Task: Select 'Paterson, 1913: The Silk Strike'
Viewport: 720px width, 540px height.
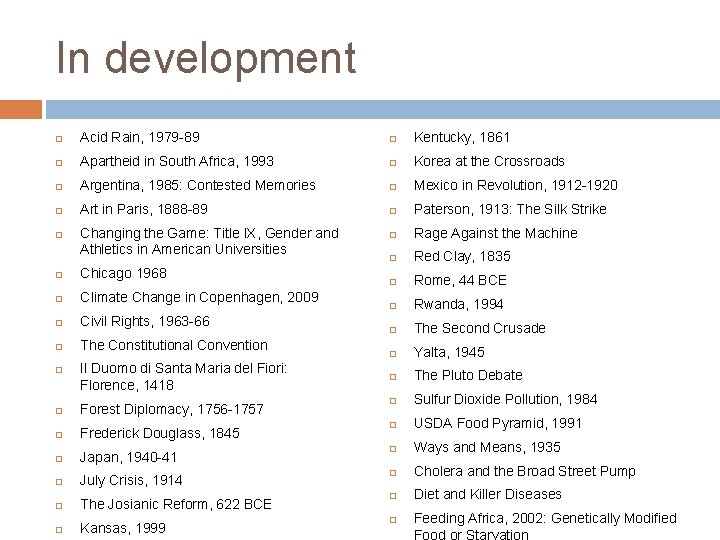Action: (x=510, y=209)
